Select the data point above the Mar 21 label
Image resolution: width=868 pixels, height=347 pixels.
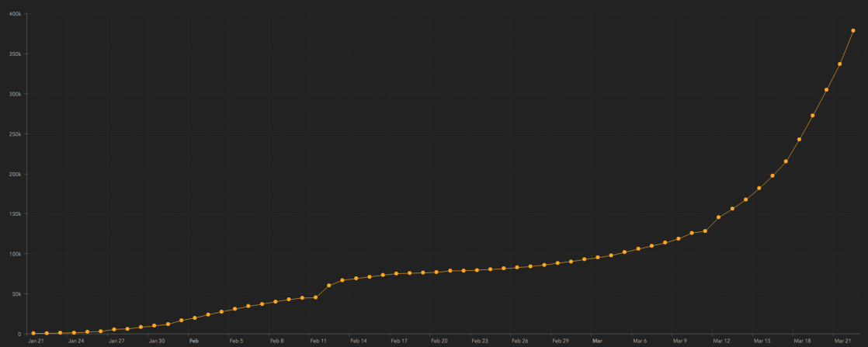tap(840, 64)
